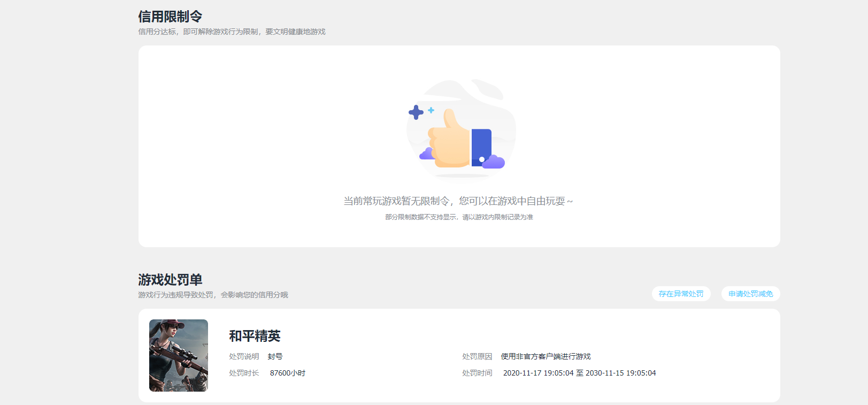Select the 处罚时间 label

(477, 373)
